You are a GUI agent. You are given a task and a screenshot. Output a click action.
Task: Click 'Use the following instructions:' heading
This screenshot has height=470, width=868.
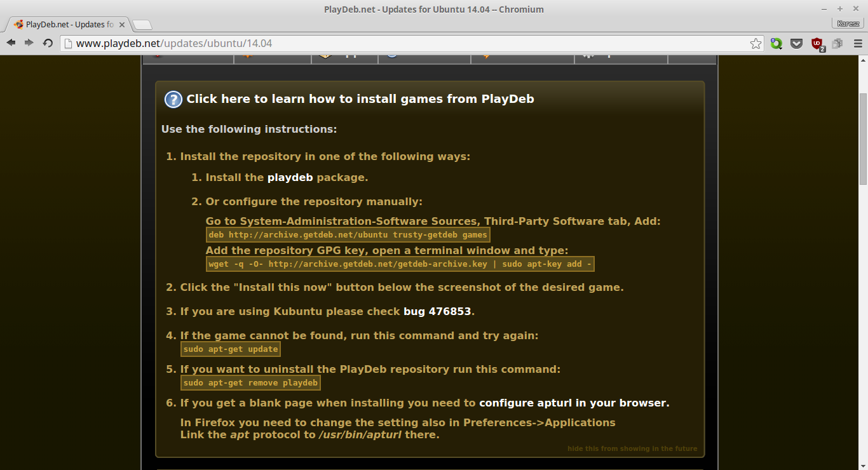click(249, 130)
